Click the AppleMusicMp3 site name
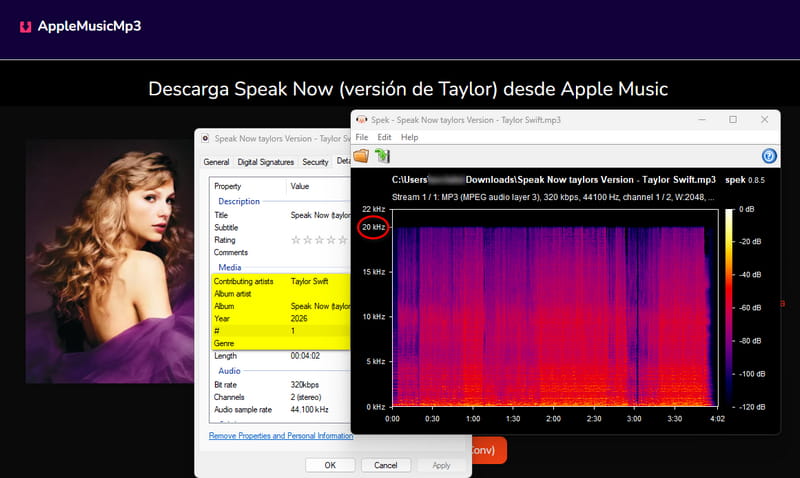 89,26
